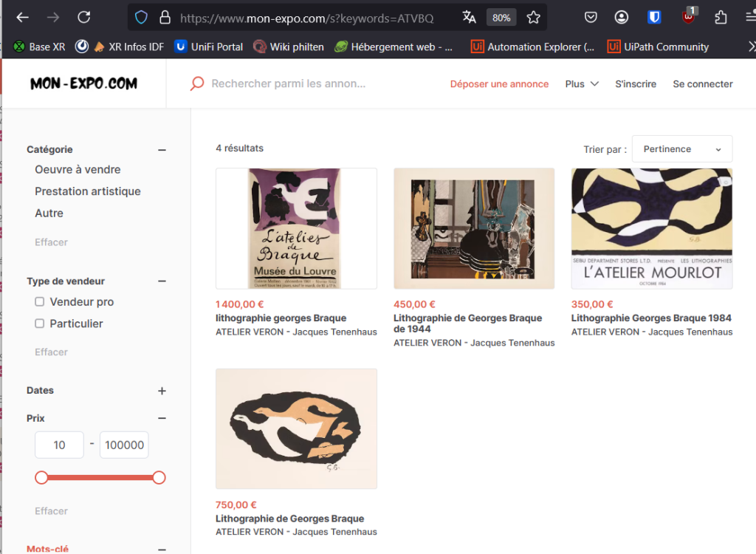
Task: Click seller ATELIER VERON under the 1 400,00 € listing
Action: pyautogui.click(x=296, y=332)
